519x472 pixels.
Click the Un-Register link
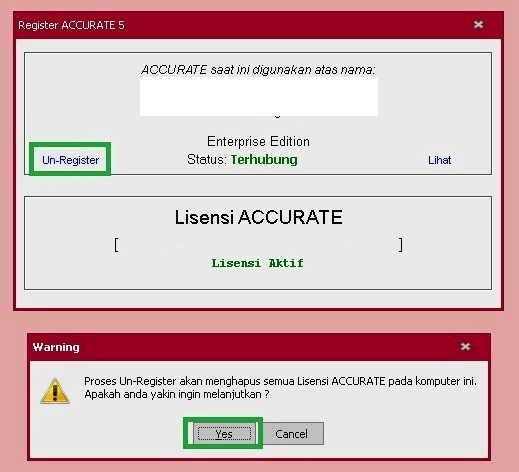(70, 160)
